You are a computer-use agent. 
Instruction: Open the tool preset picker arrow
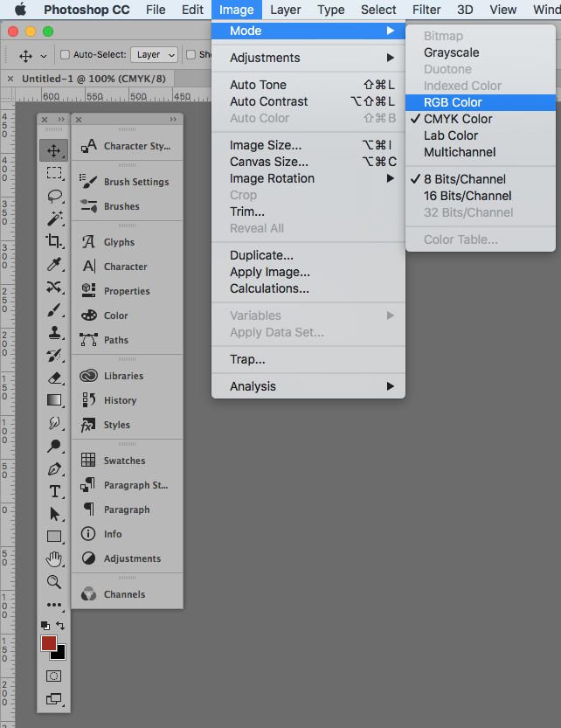44,56
